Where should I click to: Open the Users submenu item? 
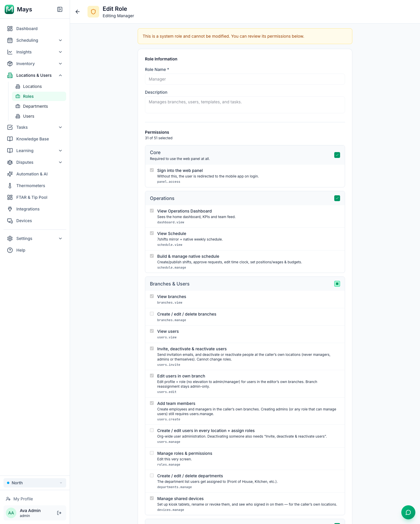point(39,116)
